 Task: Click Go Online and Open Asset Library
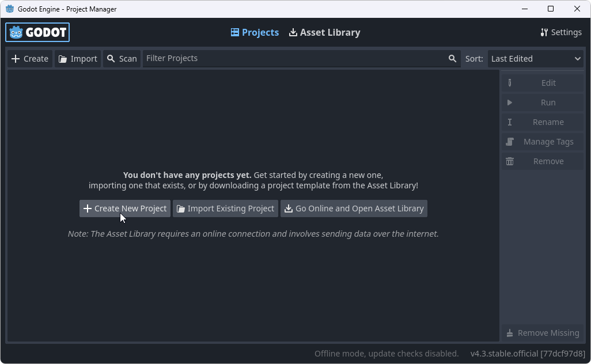pyautogui.click(x=354, y=208)
